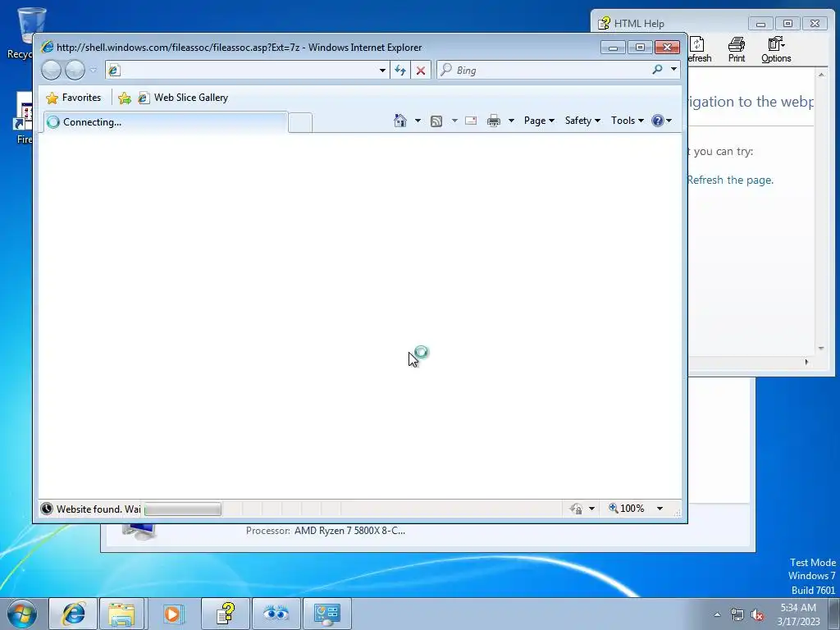Open the Page menu
840x630 pixels.
(x=539, y=121)
